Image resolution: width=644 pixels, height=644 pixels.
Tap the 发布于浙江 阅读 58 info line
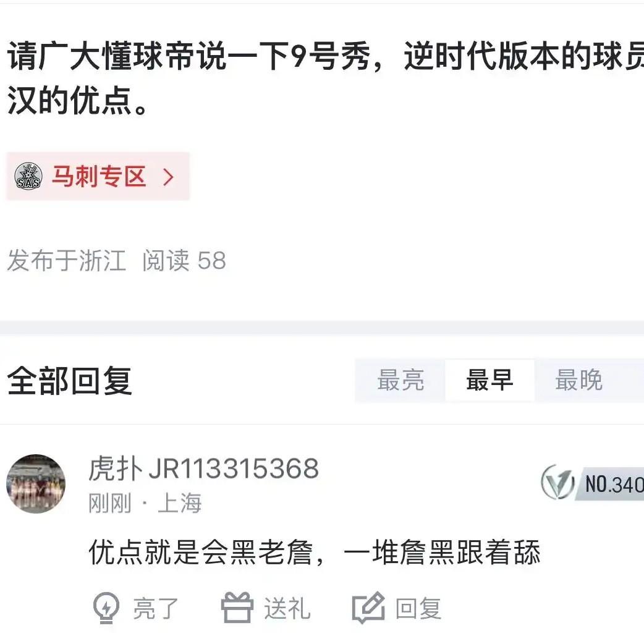[x=117, y=260]
